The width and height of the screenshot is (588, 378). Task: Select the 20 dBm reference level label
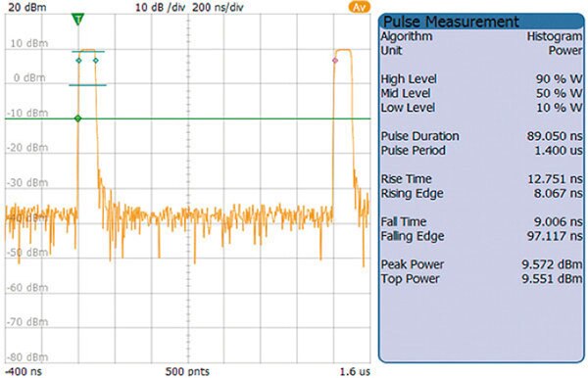[27, 7]
